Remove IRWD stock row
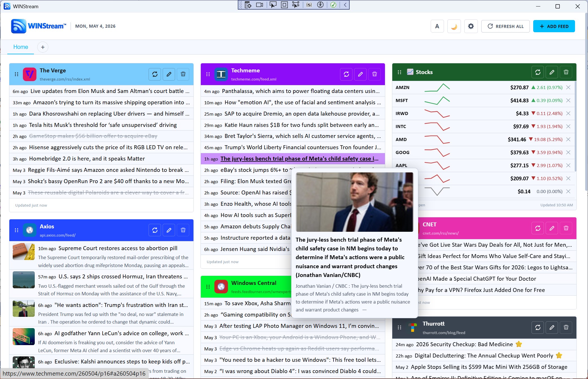The height and width of the screenshot is (379, 588). pos(569,113)
